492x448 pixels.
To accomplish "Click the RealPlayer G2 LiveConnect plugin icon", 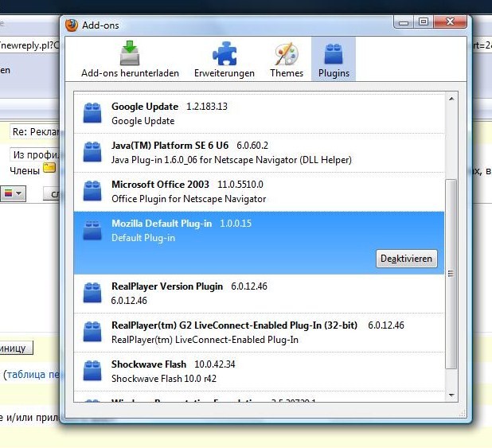I will pyautogui.click(x=92, y=332).
